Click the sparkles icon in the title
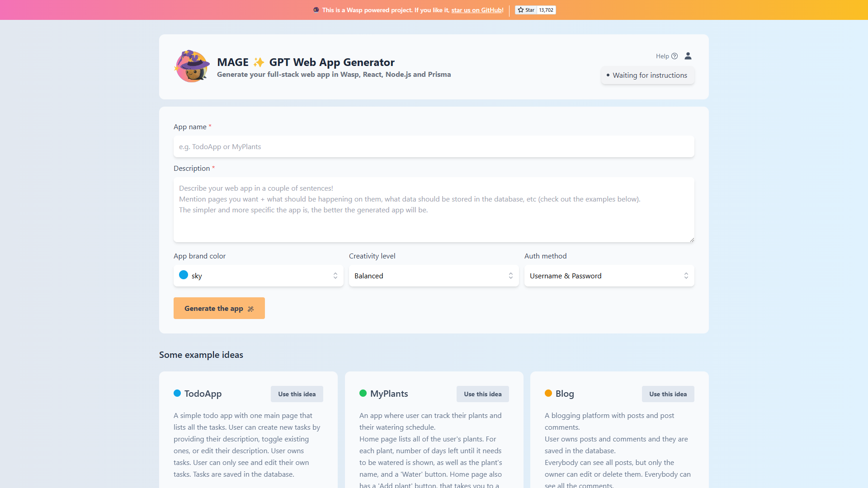Image resolution: width=868 pixels, height=488 pixels. pos(259,62)
